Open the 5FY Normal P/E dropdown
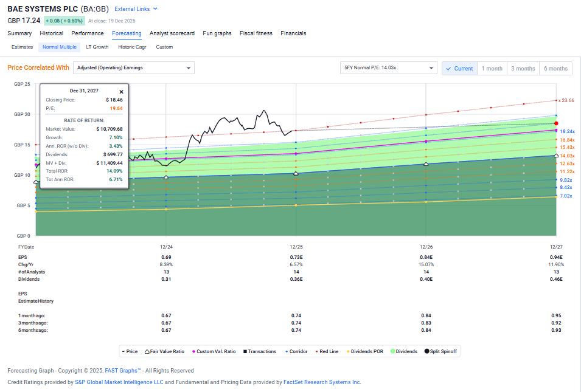This screenshot has height=392, width=581. [389, 68]
